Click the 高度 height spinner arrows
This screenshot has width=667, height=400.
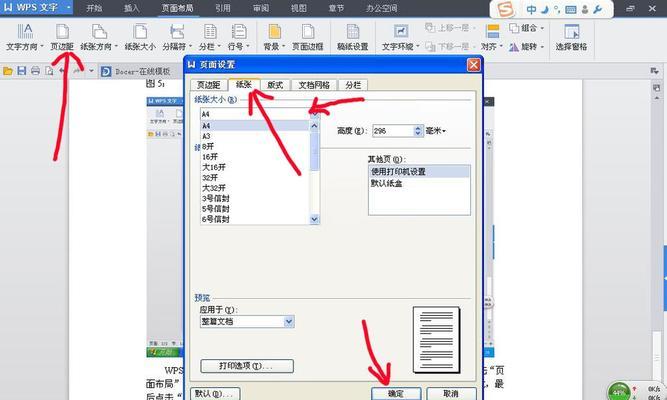click(x=417, y=131)
